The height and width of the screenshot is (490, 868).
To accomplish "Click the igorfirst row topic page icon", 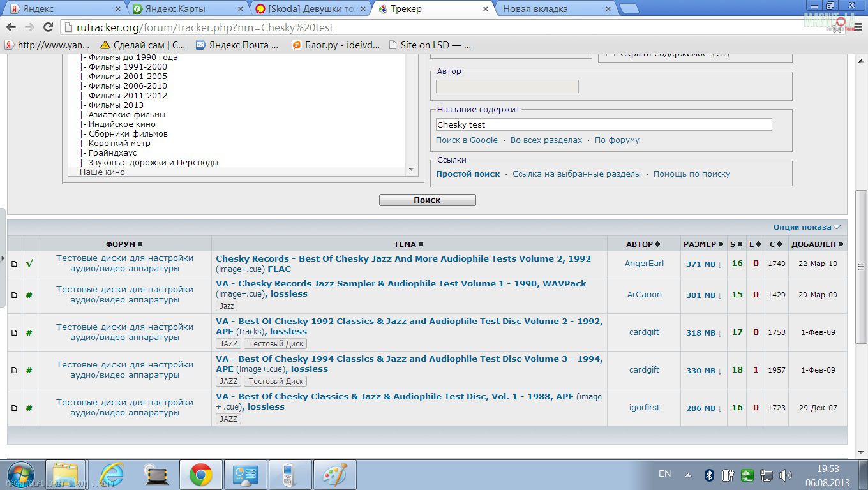I will coord(15,408).
